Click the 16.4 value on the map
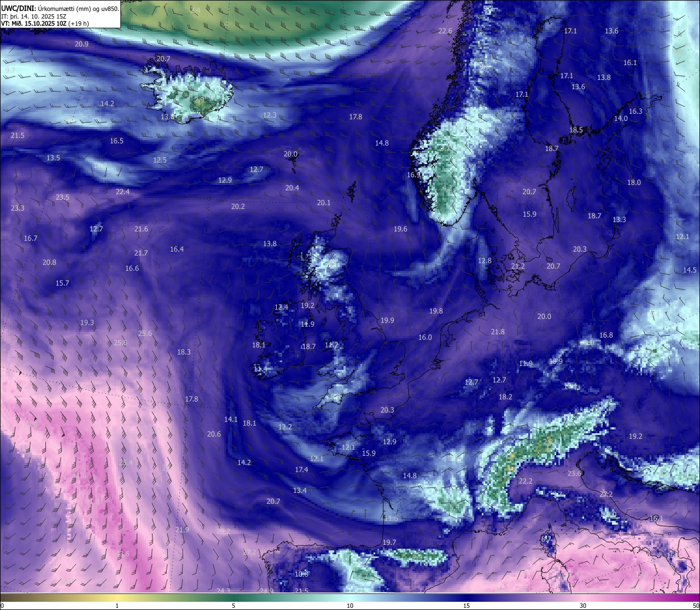 pyautogui.click(x=177, y=249)
